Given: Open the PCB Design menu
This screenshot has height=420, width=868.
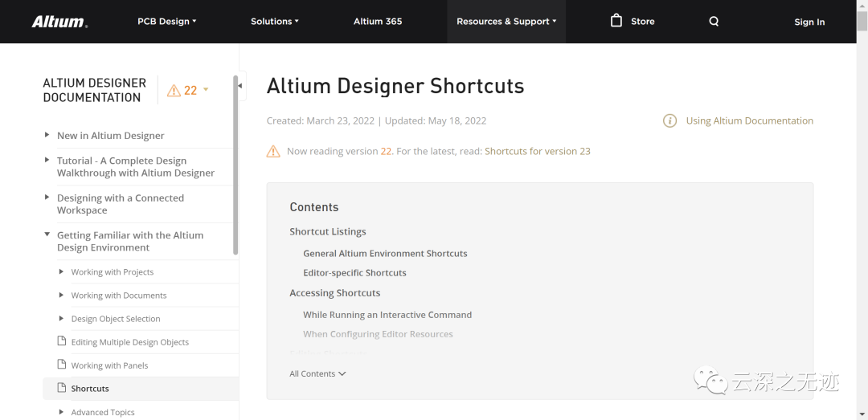Looking at the screenshot, I should pyautogui.click(x=166, y=22).
